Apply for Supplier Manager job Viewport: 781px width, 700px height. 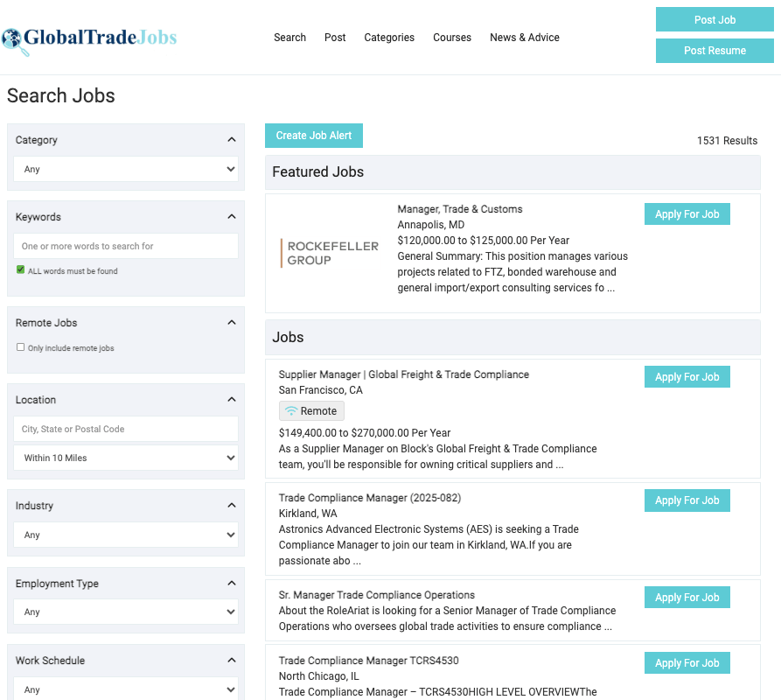[x=687, y=376]
